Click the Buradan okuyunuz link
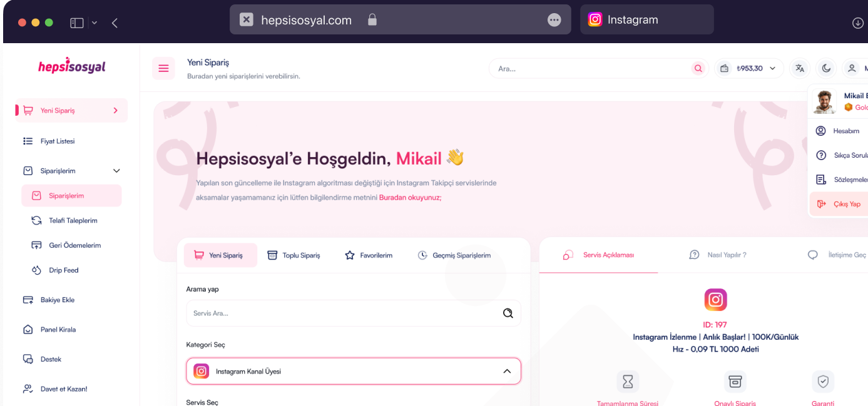The width and height of the screenshot is (868, 406). tap(410, 197)
